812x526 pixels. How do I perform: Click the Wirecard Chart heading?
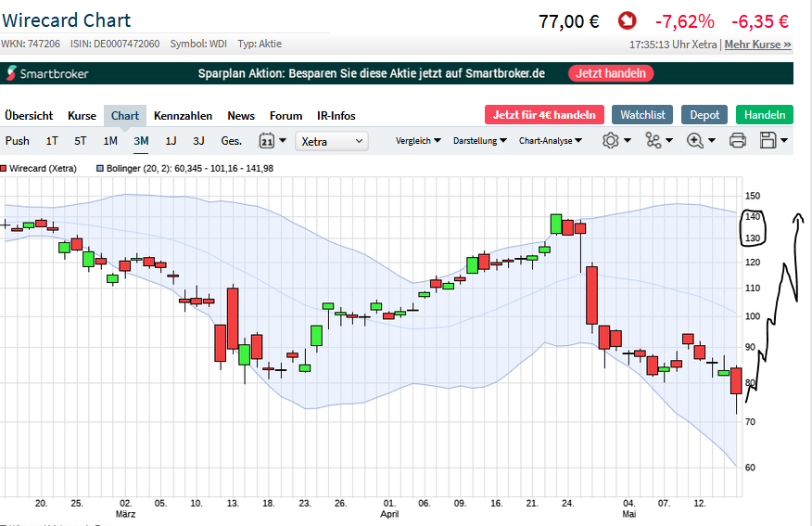coord(67,20)
